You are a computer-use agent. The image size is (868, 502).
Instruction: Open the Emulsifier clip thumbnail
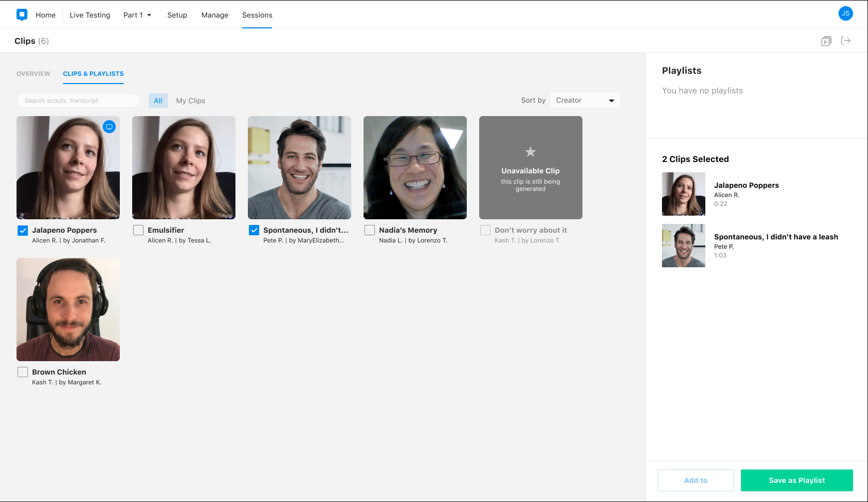click(x=184, y=168)
